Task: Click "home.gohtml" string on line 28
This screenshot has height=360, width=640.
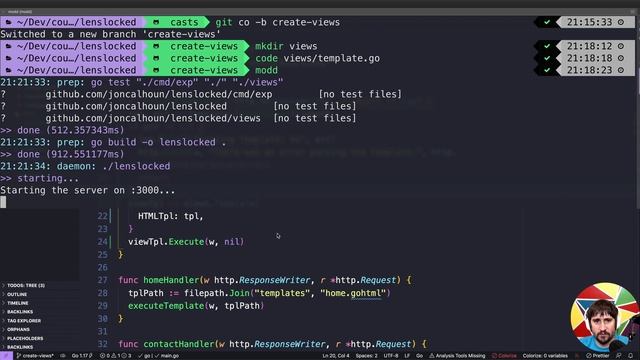Action: click(353, 293)
